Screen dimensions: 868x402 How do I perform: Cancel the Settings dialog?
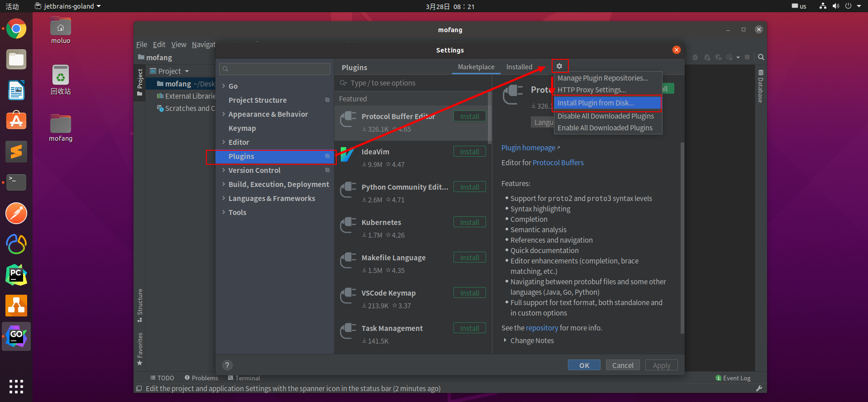[623, 365]
